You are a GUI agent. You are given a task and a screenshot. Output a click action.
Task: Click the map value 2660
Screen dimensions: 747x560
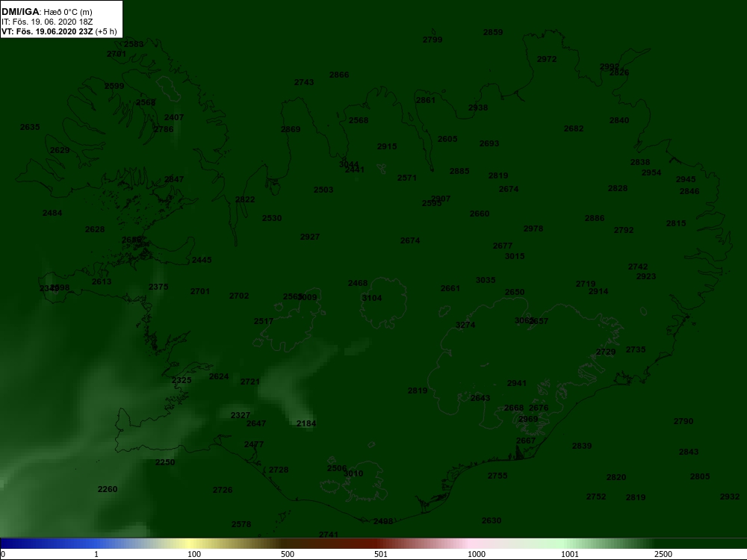(480, 214)
